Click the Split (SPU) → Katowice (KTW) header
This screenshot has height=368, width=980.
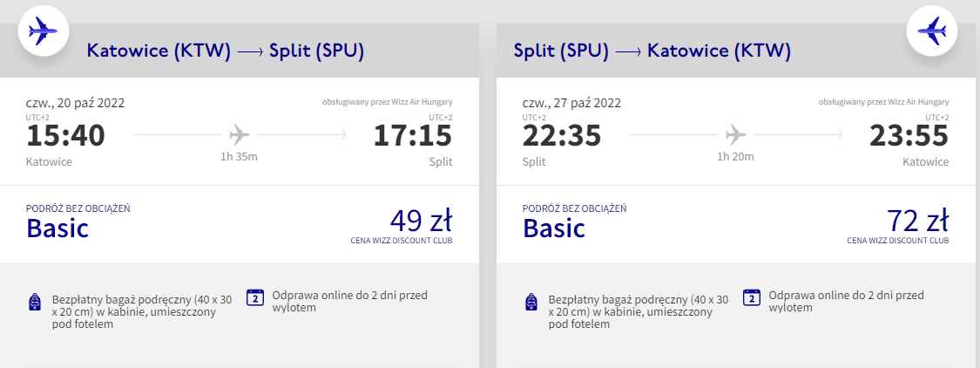[652, 51]
